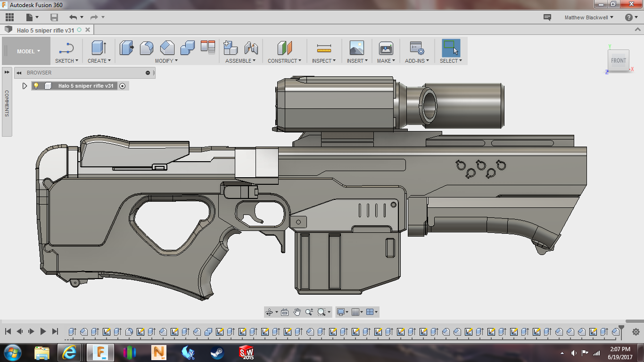Open the Display Settings monitor menu
This screenshot has width=644, height=362.
click(343, 312)
